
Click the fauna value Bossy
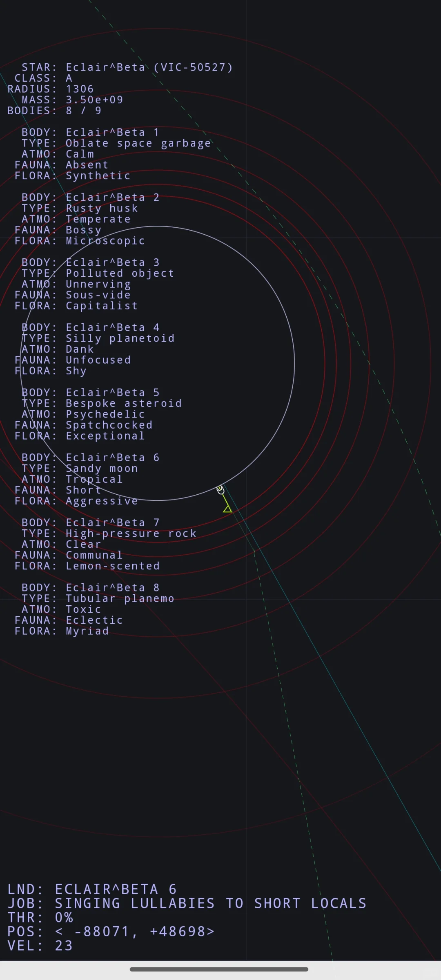point(84,230)
